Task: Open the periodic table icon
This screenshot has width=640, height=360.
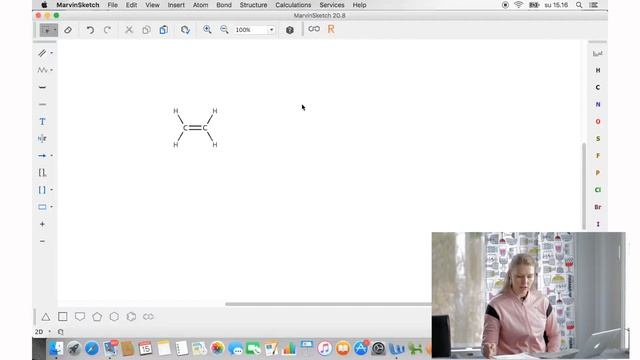Action: click(x=598, y=53)
